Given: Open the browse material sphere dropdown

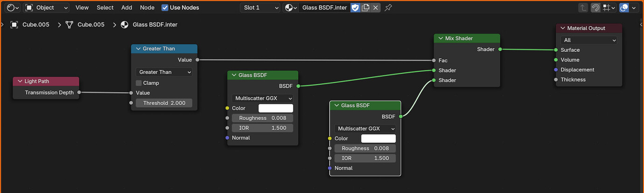Looking at the screenshot, I should 291,7.
